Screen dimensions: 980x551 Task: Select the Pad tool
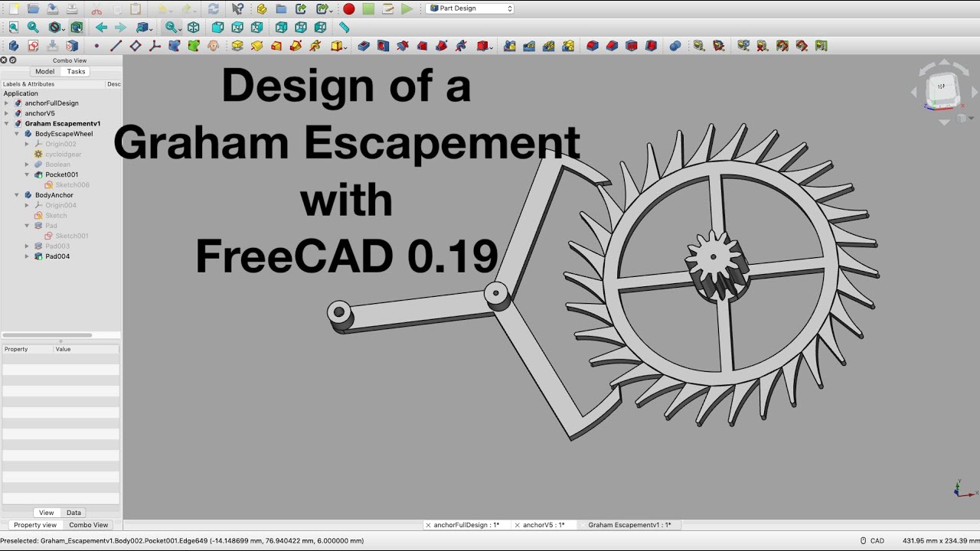237,46
